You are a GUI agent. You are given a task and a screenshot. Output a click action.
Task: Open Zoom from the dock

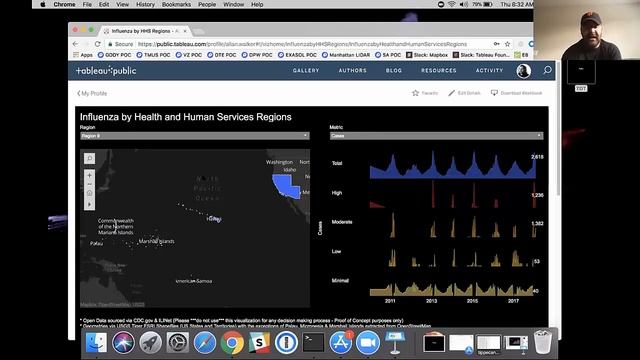tap(368, 342)
